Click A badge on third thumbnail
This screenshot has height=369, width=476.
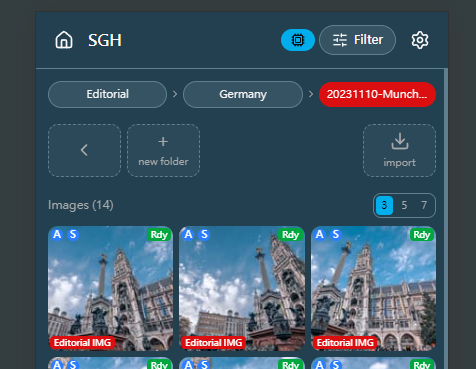320,235
